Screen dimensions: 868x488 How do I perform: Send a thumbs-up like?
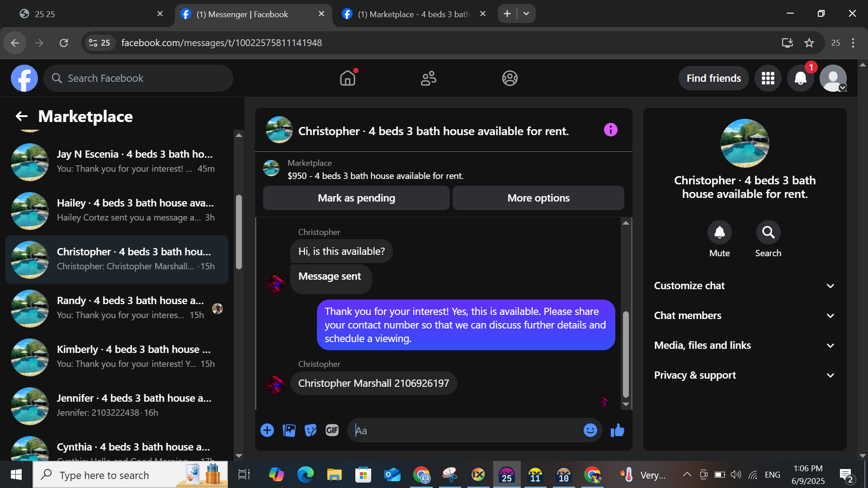pos(617,430)
